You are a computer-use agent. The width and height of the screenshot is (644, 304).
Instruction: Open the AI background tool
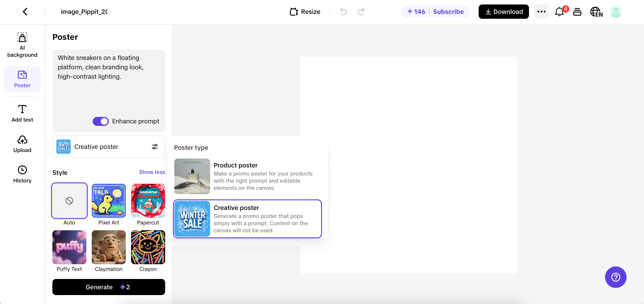tap(22, 45)
